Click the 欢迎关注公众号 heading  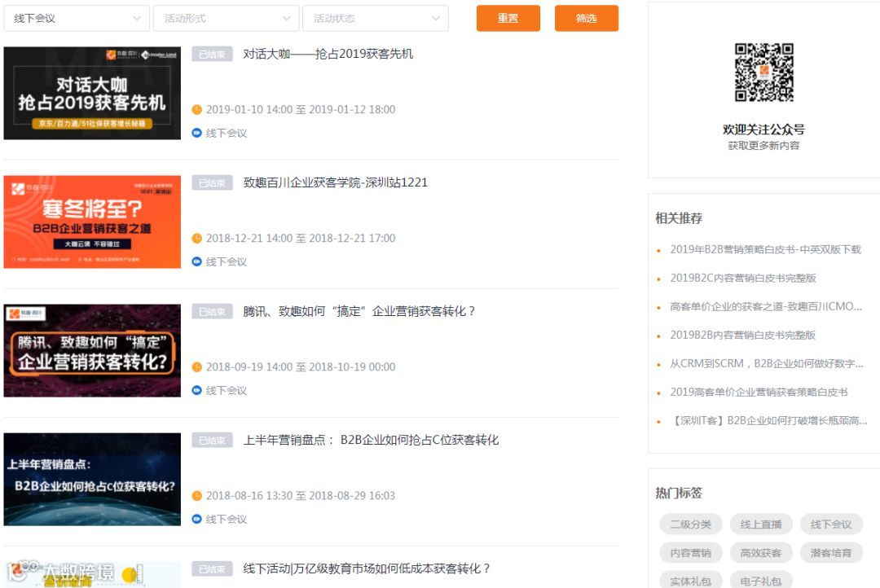click(x=763, y=129)
